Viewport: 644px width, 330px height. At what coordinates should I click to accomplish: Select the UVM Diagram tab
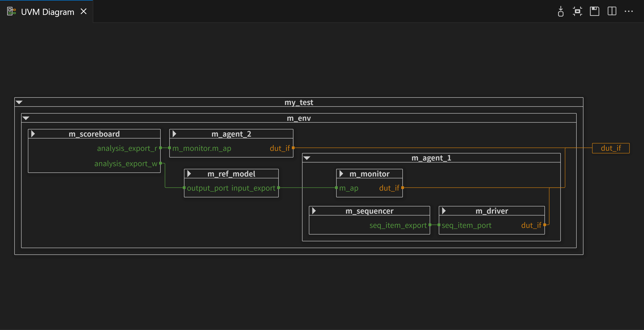pyautogui.click(x=48, y=12)
